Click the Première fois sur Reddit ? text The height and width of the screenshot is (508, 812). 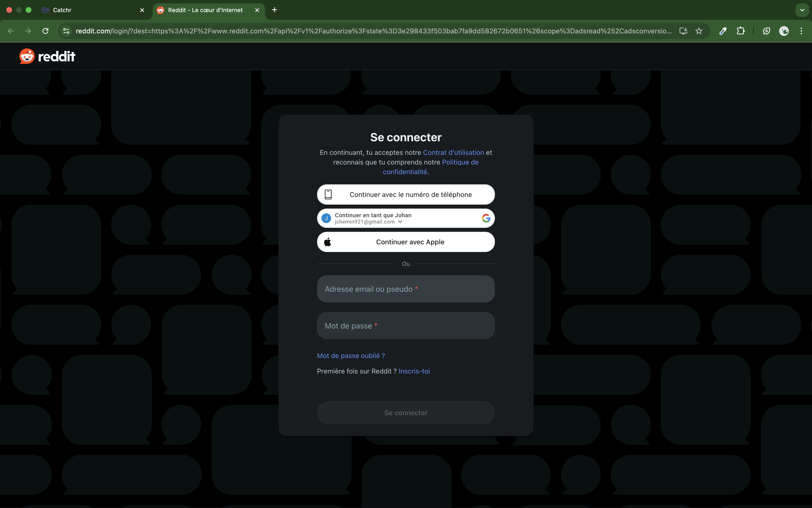click(357, 371)
